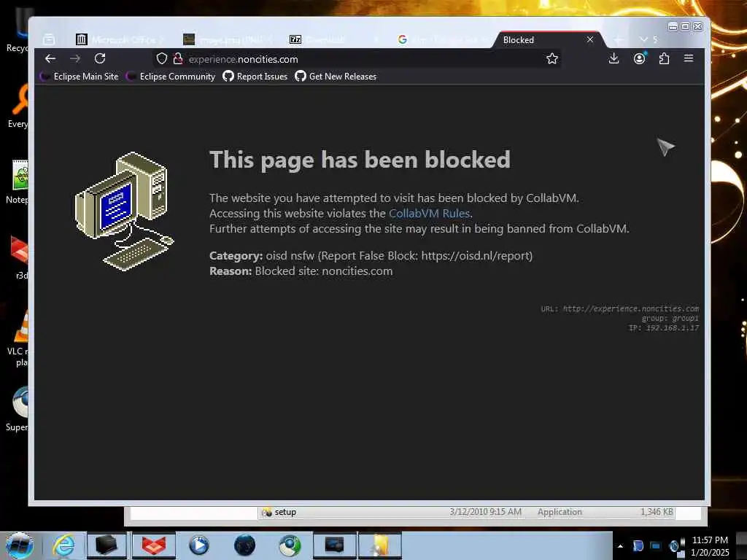
Task: Click setup file's 1,346 KB size cell
Action: (657, 512)
